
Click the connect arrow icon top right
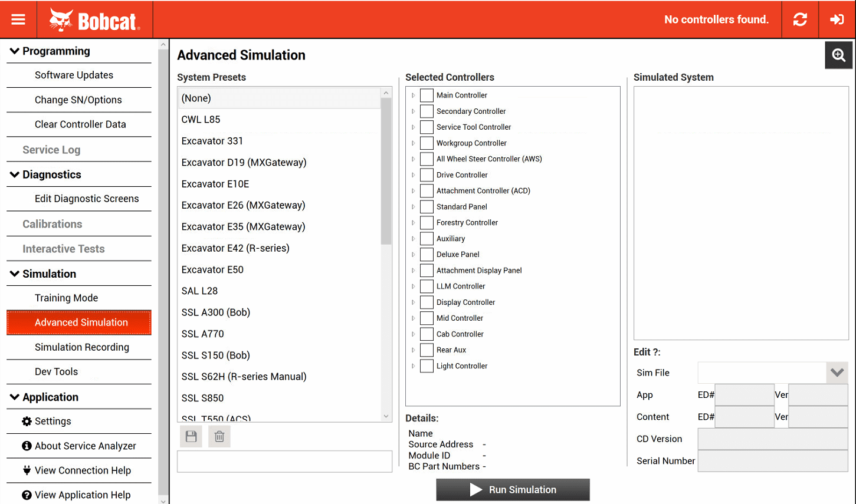coord(837,19)
